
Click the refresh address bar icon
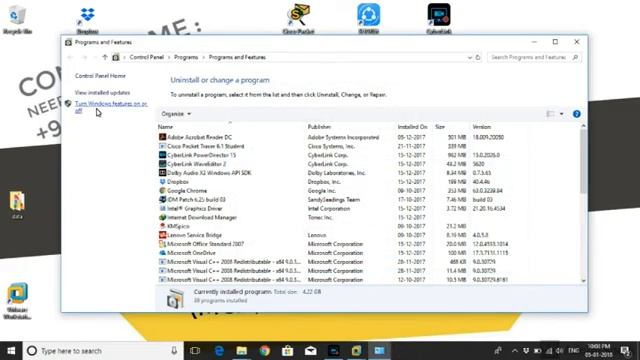click(478, 58)
